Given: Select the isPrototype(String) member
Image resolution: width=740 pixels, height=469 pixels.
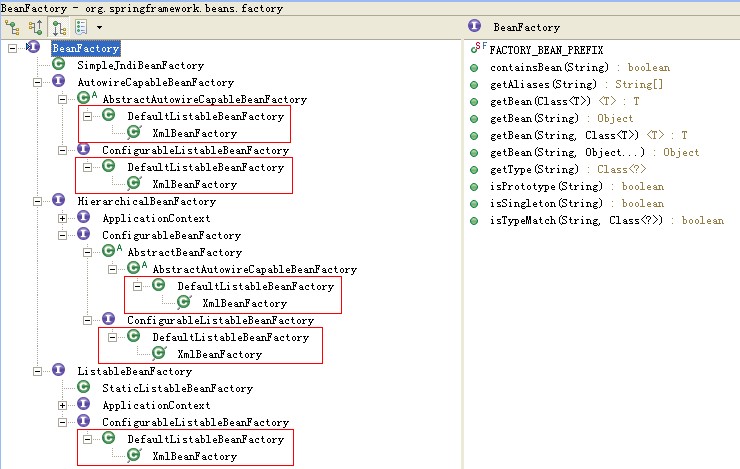Looking at the screenshot, I should point(577,186).
